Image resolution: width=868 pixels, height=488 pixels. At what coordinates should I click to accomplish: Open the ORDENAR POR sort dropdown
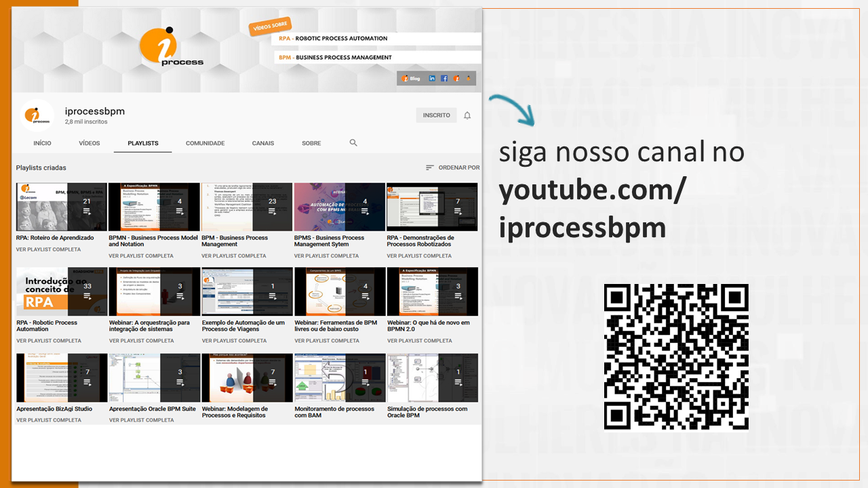pyautogui.click(x=452, y=167)
